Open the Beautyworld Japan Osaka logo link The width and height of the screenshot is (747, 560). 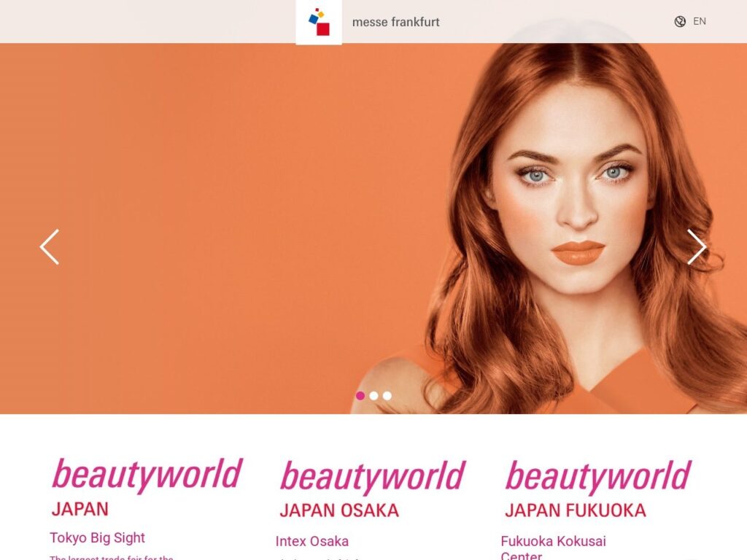373,489
